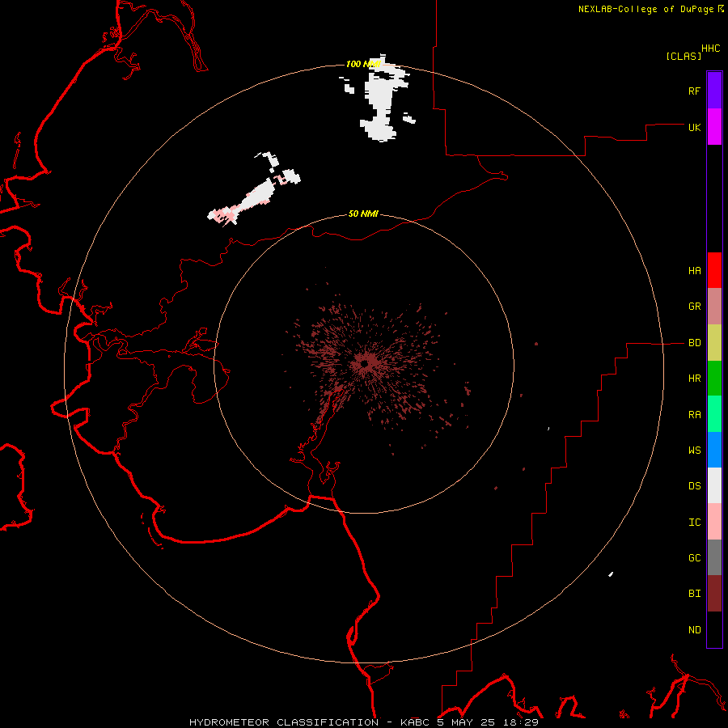Click the RA light green swatch
This screenshot has height=728, width=728.
click(714, 414)
